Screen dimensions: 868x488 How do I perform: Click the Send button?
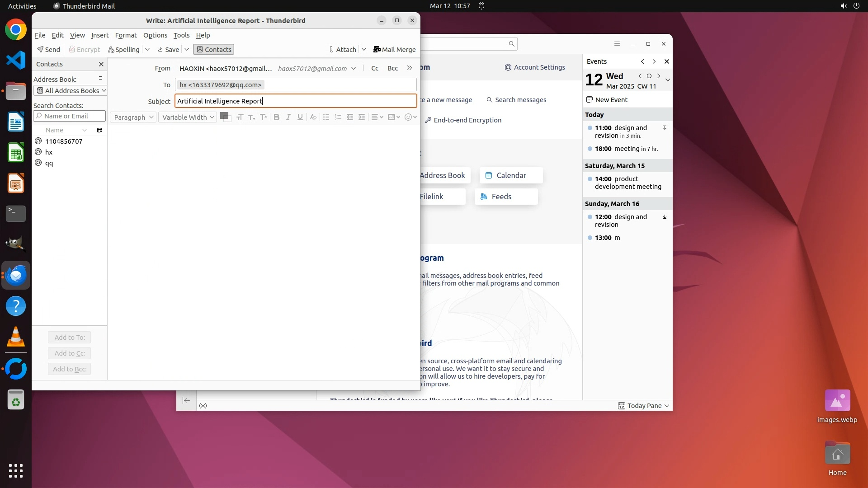[x=48, y=50]
